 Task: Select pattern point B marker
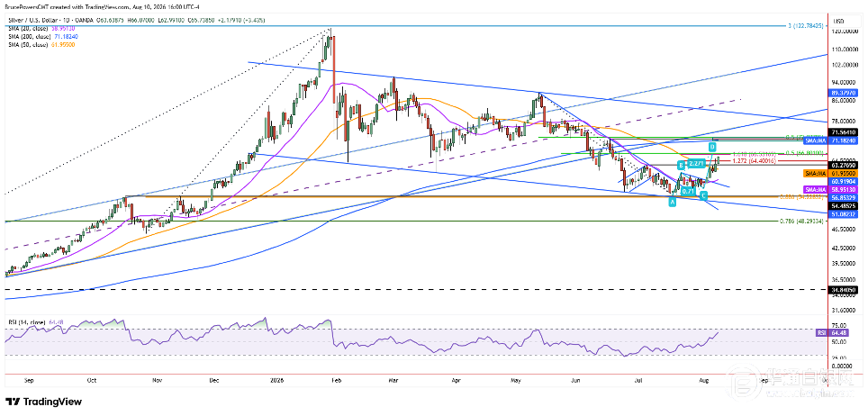pyautogui.click(x=682, y=165)
